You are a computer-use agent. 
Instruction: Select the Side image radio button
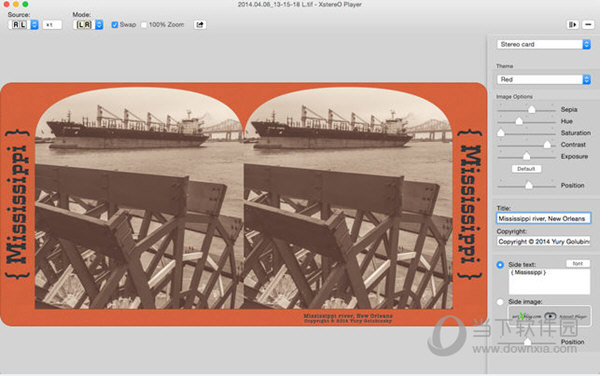pos(500,302)
